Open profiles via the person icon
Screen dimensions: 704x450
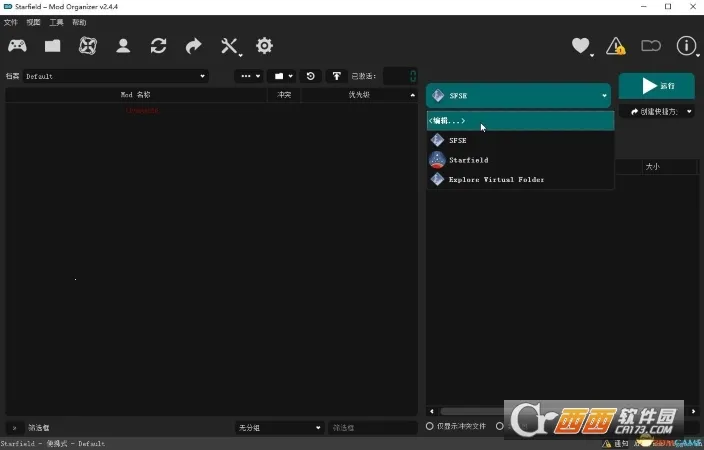pyautogui.click(x=123, y=46)
